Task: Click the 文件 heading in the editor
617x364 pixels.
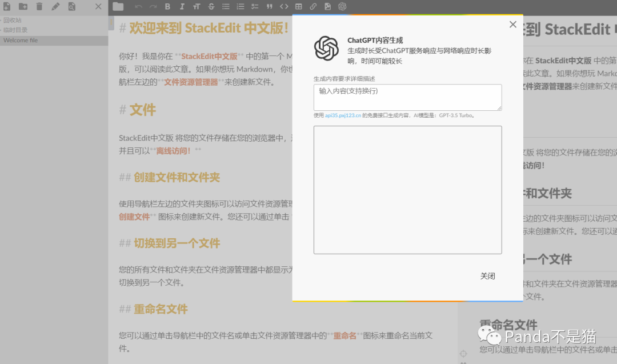Action: point(142,110)
